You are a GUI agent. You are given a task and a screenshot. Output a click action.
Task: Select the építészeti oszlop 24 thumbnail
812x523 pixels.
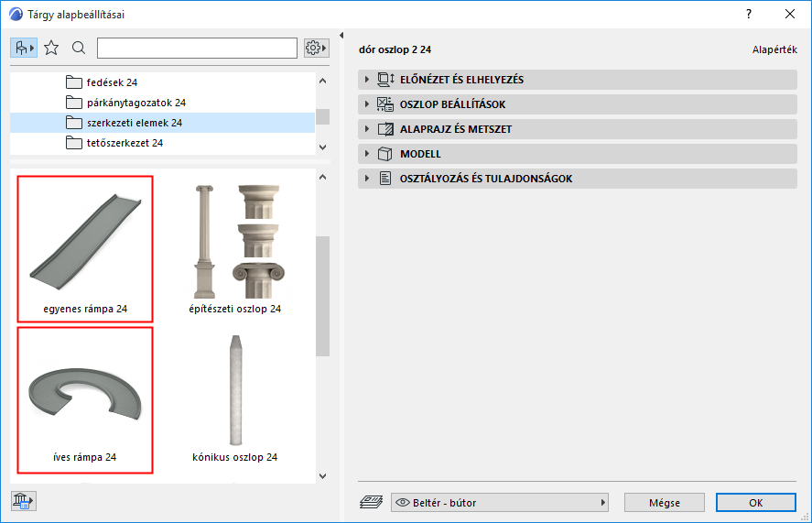pyautogui.click(x=234, y=249)
